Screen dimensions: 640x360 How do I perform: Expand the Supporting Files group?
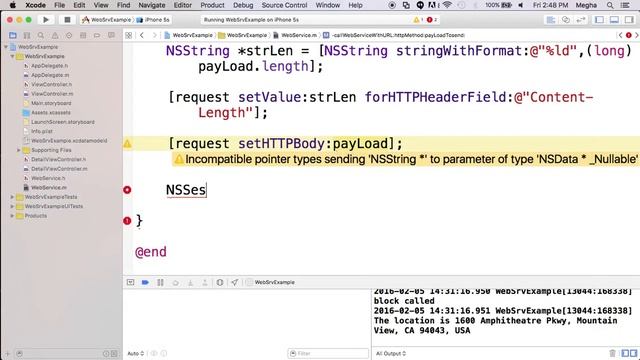tap(18, 150)
